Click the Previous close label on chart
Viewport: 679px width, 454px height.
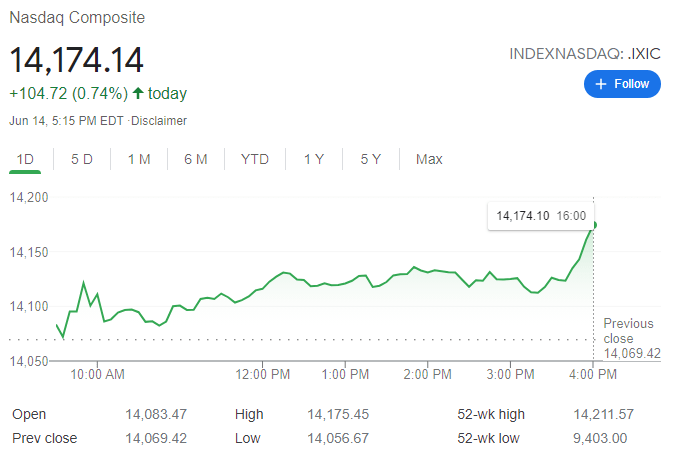click(x=628, y=331)
